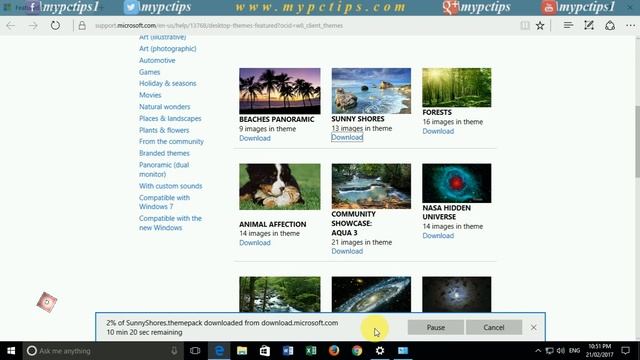This screenshot has width=640, height=360.
Task: Open Art (photographic) category
Action: [167, 49]
